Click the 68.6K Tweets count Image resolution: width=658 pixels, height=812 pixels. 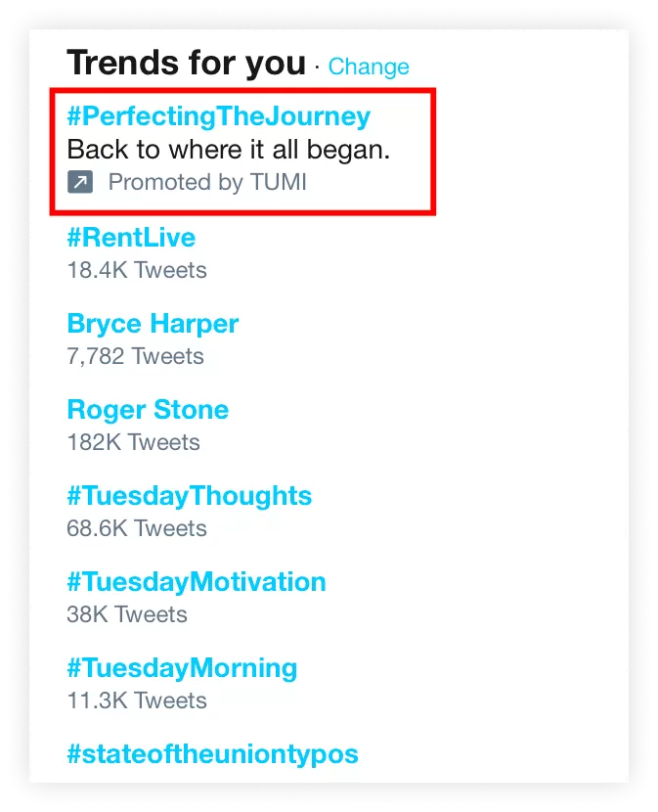[137, 528]
